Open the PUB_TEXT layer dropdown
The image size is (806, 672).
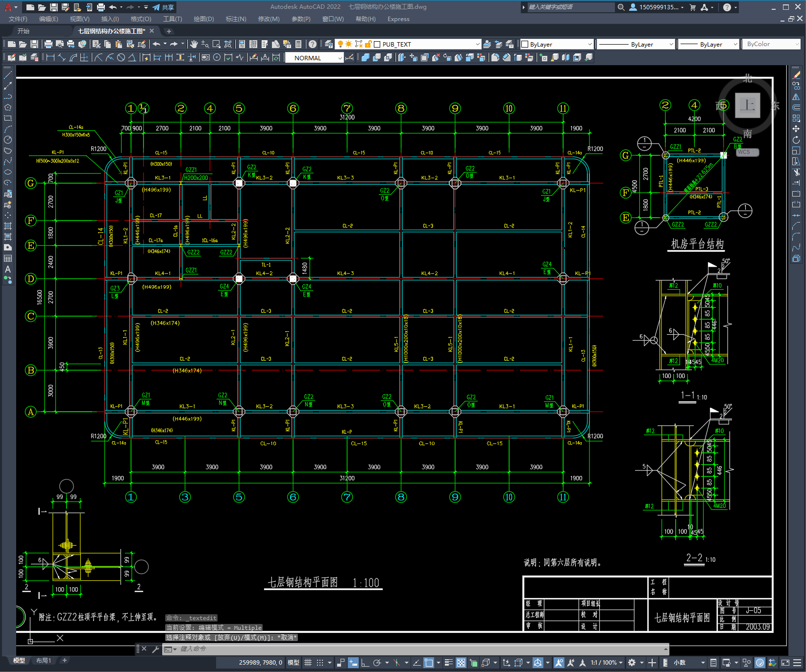477,44
